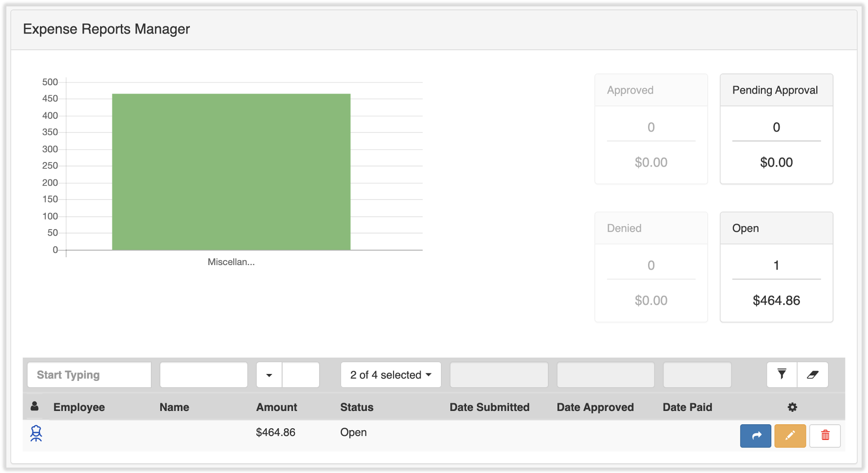Click the blue submit arrow button

tap(756, 436)
